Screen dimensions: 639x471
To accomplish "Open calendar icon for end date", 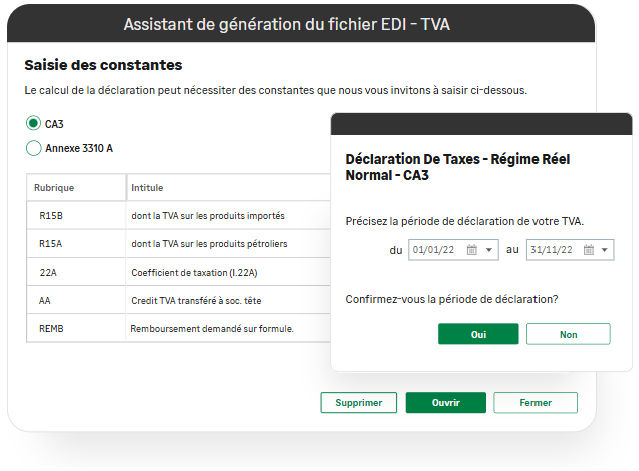I will point(589,250).
